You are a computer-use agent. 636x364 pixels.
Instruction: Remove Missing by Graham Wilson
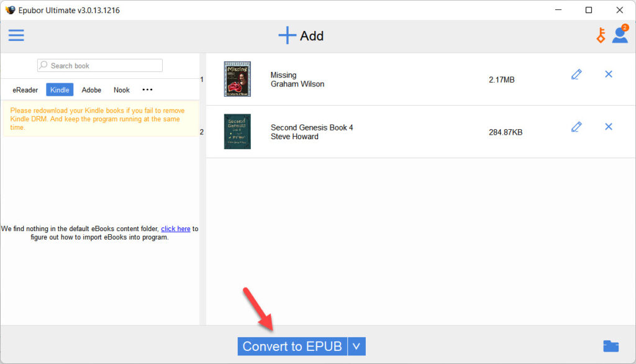[609, 74]
